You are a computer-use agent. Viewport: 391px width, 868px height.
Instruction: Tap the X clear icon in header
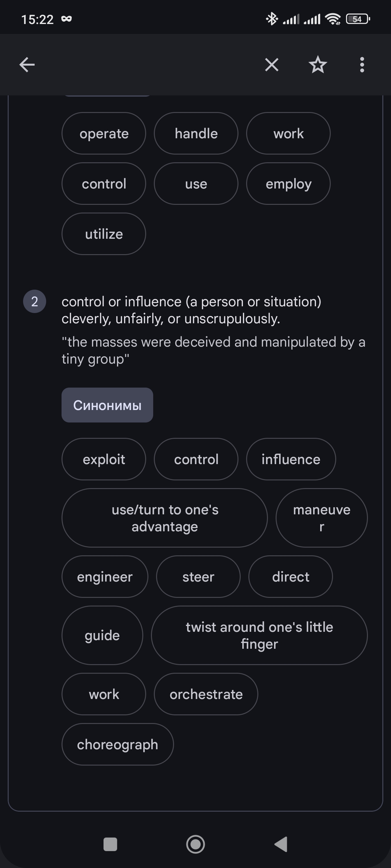click(x=271, y=65)
